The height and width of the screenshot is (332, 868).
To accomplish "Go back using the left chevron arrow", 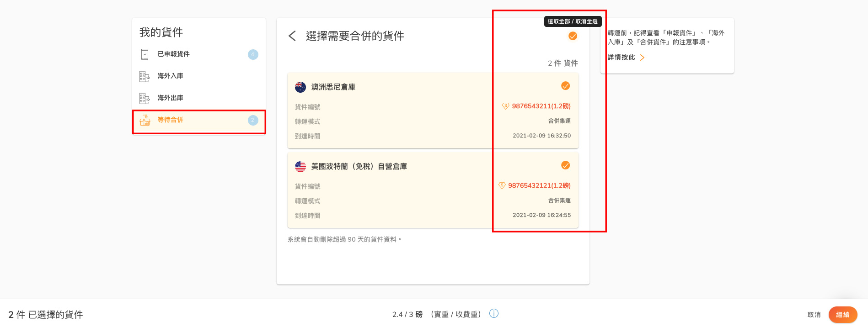I will (x=292, y=36).
